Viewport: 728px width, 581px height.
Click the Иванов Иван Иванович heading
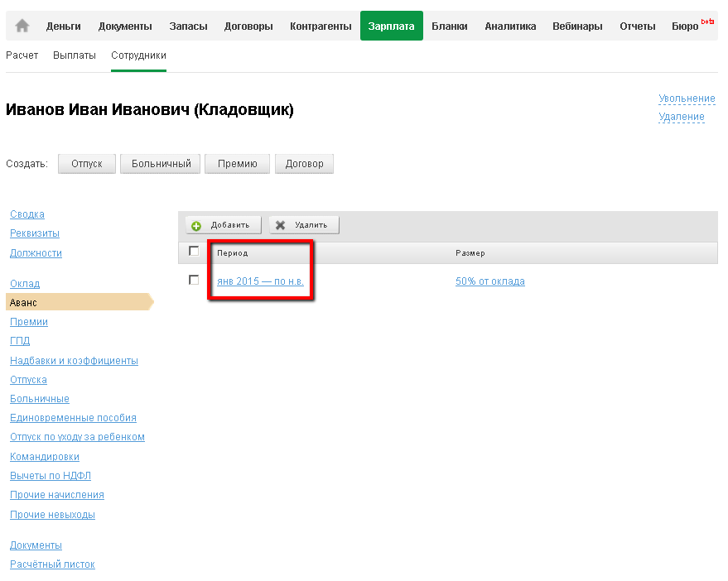point(150,109)
